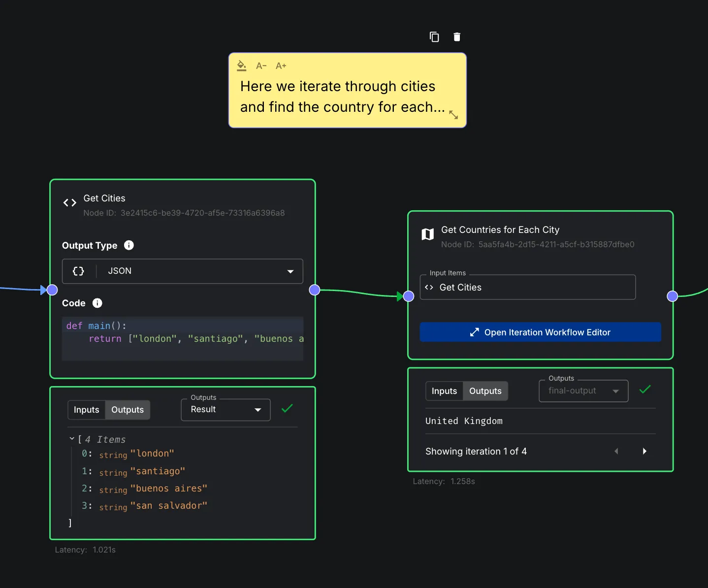Click iteration node output port
This screenshot has width=708, height=588.
point(673,296)
